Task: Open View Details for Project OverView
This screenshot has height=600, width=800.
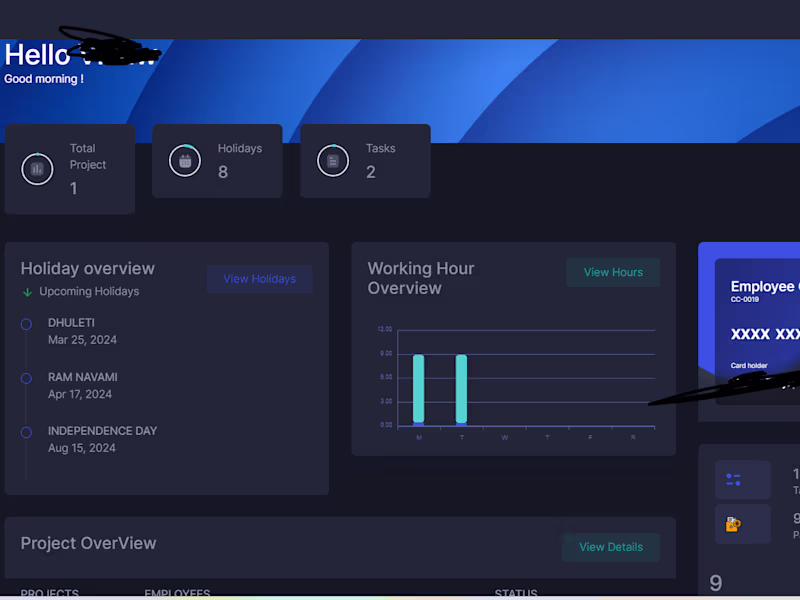Action: 611,547
